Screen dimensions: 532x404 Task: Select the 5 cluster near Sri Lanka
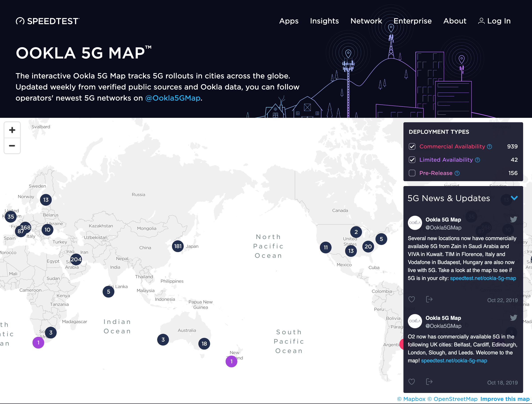coord(109,291)
